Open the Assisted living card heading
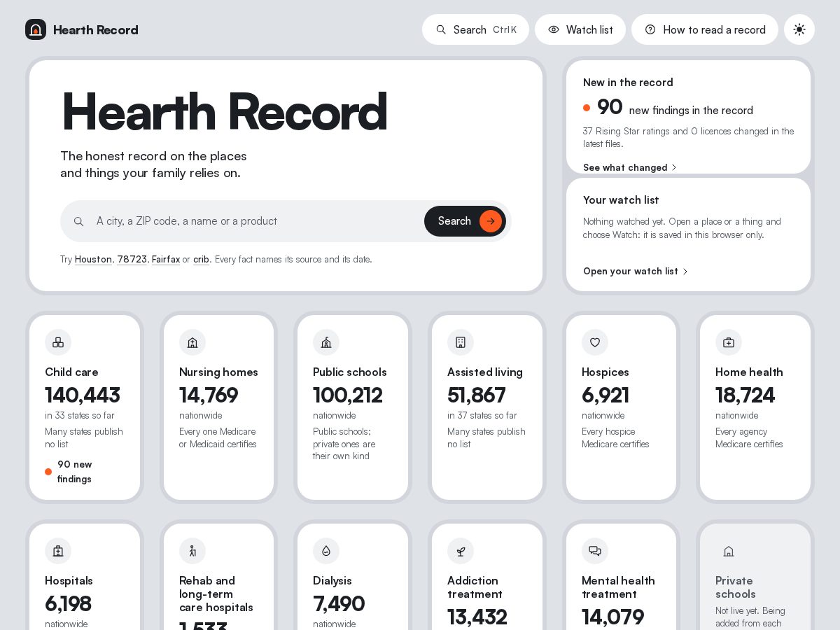Image resolution: width=840 pixels, height=630 pixels. 485,372
